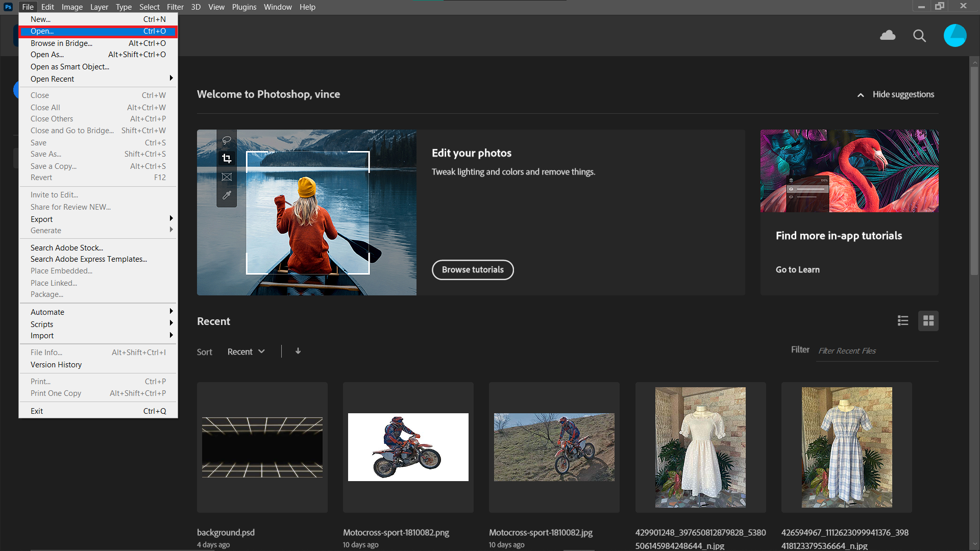The image size is (980, 551).
Task: Open the background.psd thumbnail
Action: click(x=262, y=447)
